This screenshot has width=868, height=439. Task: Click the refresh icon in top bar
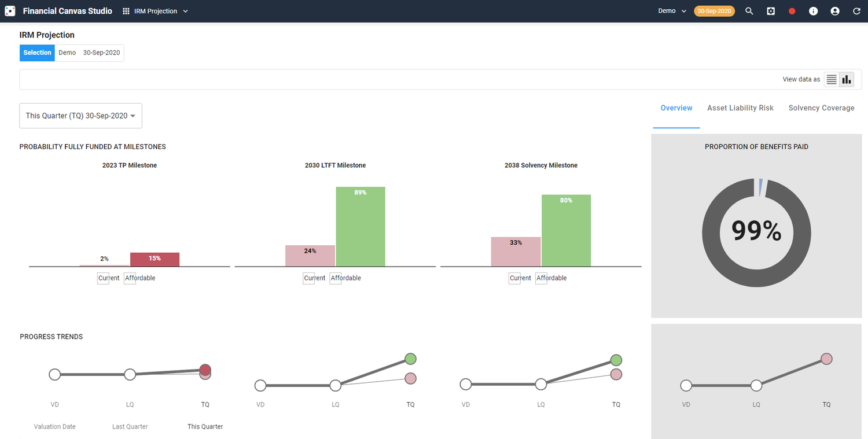coord(856,11)
